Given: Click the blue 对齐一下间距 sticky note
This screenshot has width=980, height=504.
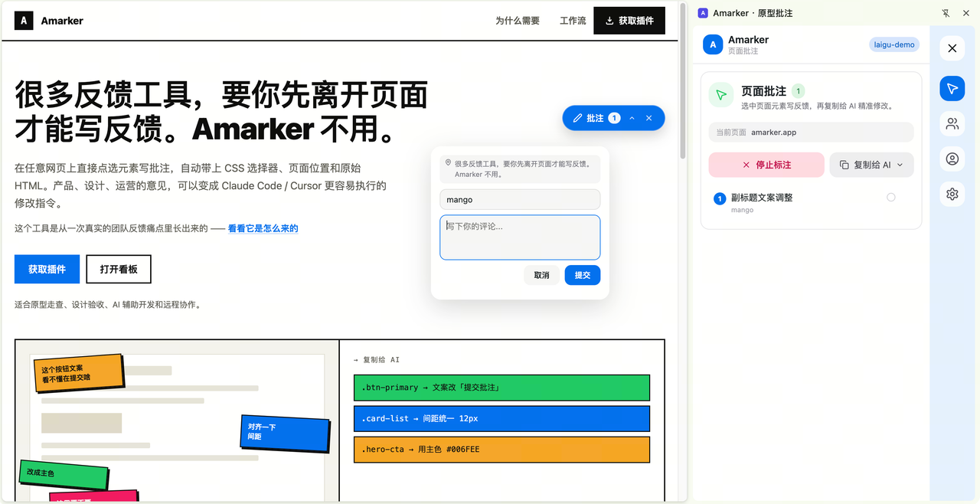Looking at the screenshot, I should [x=284, y=432].
